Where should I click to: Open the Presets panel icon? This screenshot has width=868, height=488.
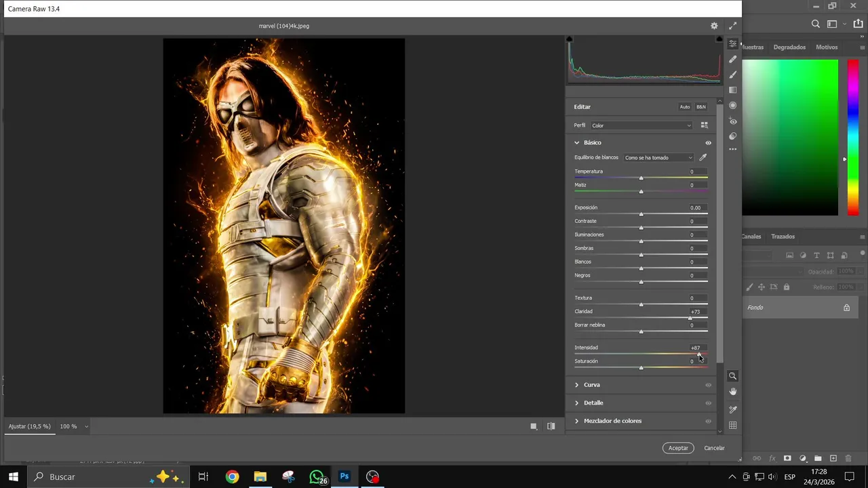(x=732, y=136)
